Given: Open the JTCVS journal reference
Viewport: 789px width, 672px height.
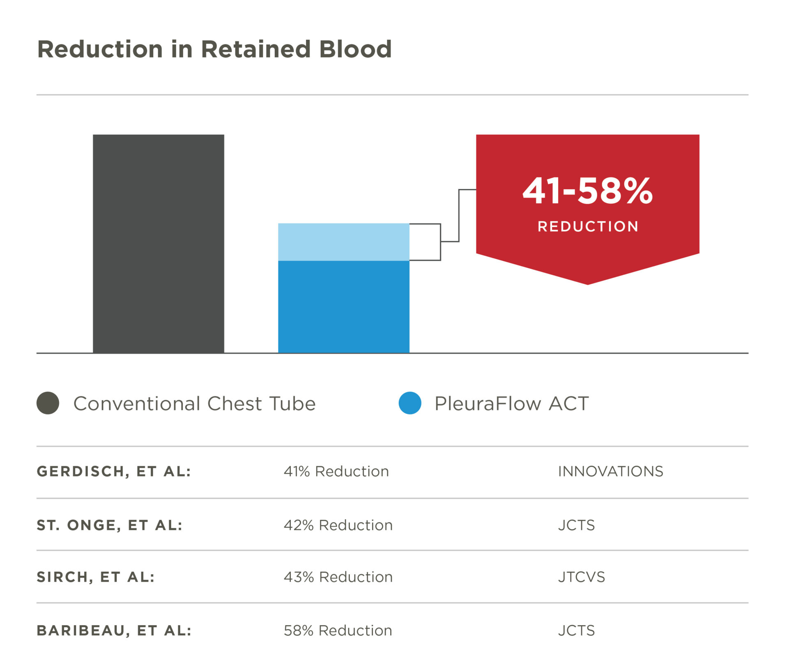Looking at the screenshot, I should click(581, 577).
